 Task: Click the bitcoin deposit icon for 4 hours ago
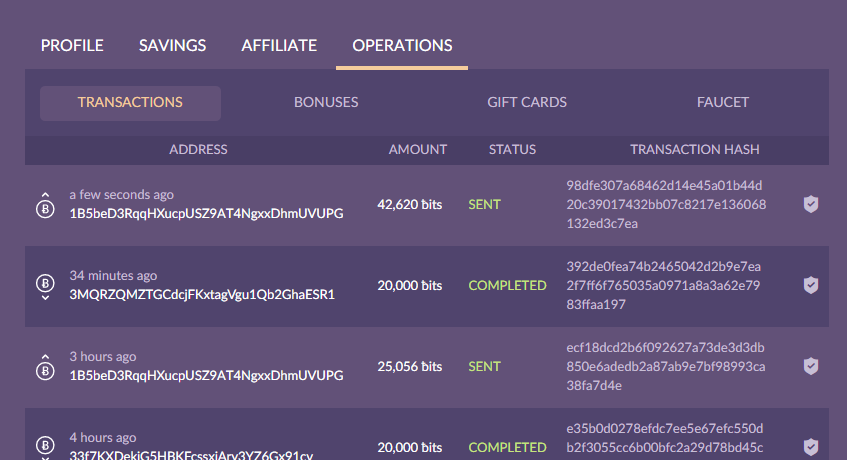[45, 448]
